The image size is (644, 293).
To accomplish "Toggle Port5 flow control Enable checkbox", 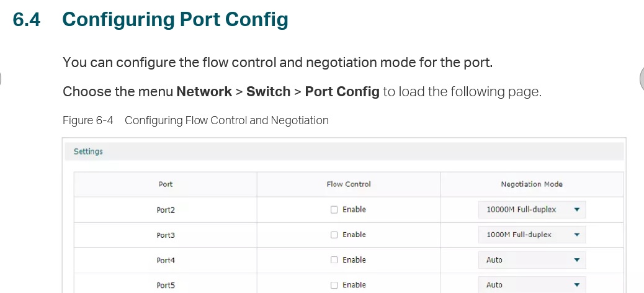I will tap(334, 285).
